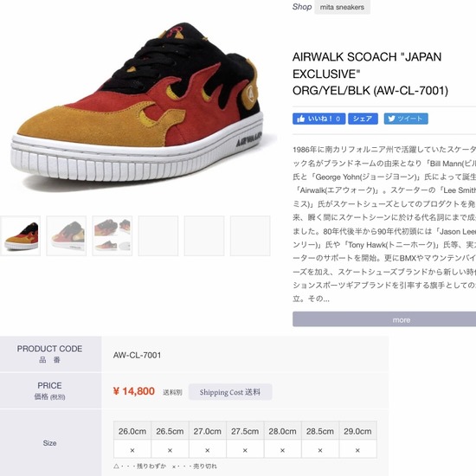This screenshot has width=476, height=476.
Task: Select the first shoe side-view thumbnail
Action: tap(21, 236)
